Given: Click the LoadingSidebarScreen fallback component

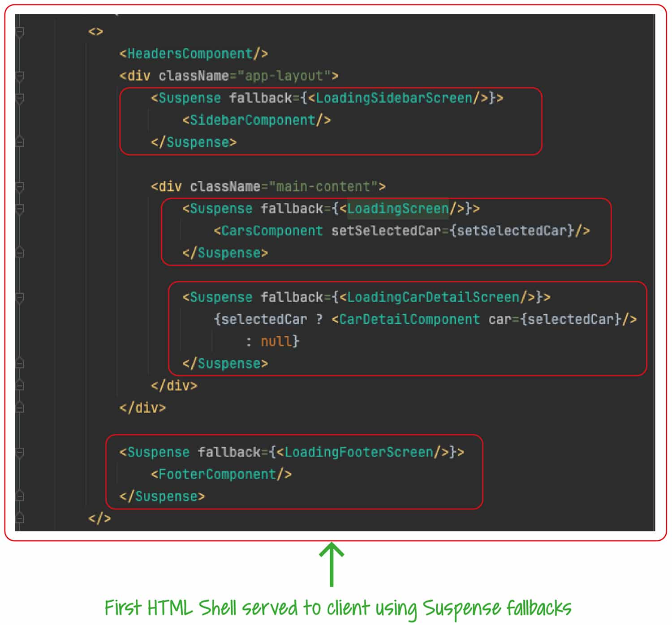Looking at the screenshot, I should pyautogui.click(x=394, y=98).
